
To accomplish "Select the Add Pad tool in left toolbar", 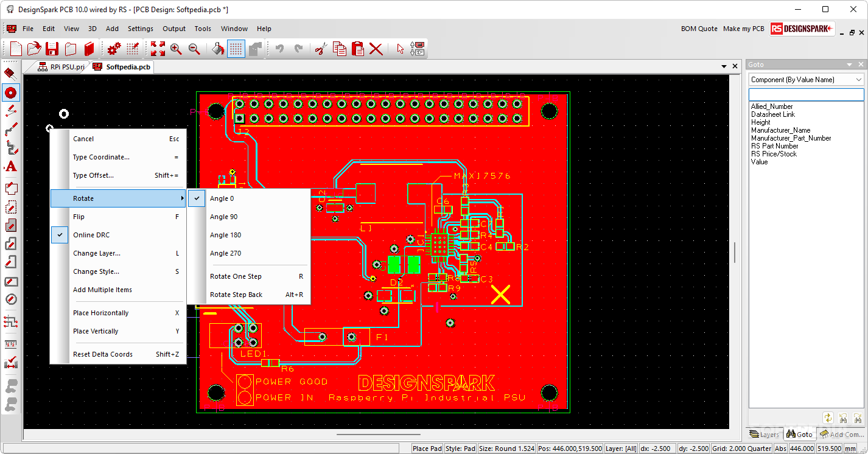I will click(x=10, y=93).
